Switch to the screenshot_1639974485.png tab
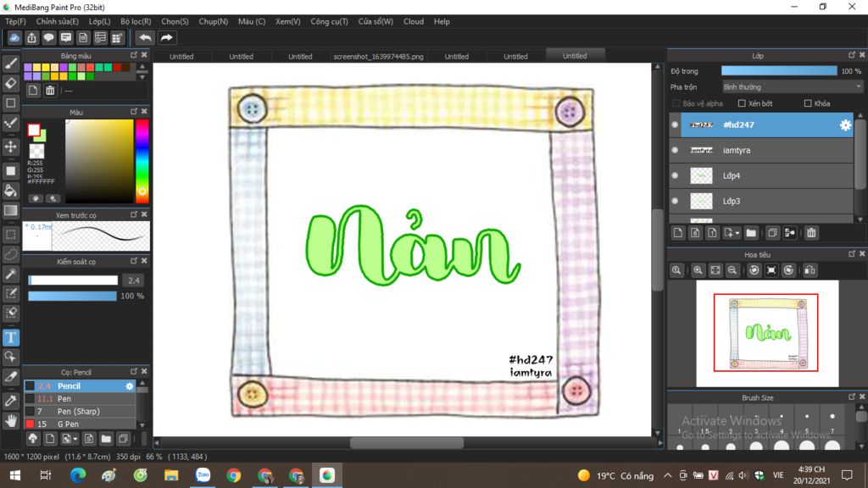 pyautogui.click(x=379, y=57)
